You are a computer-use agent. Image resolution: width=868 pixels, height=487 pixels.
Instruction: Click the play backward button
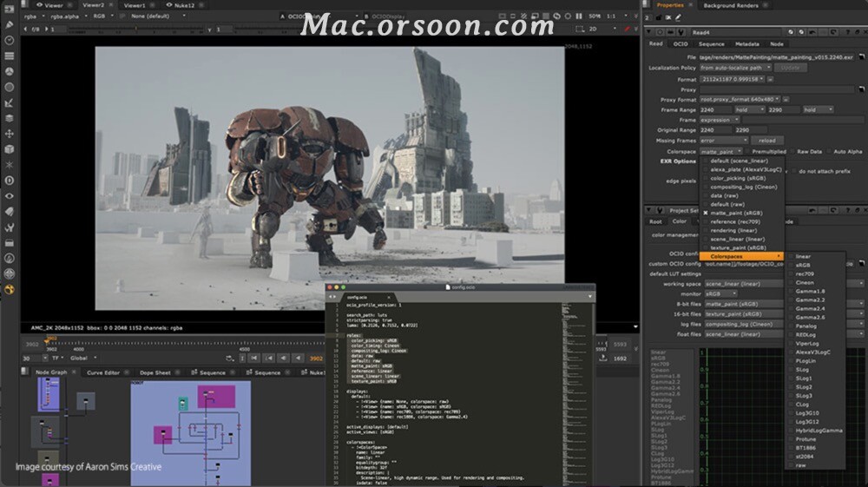tap(298, 359)
